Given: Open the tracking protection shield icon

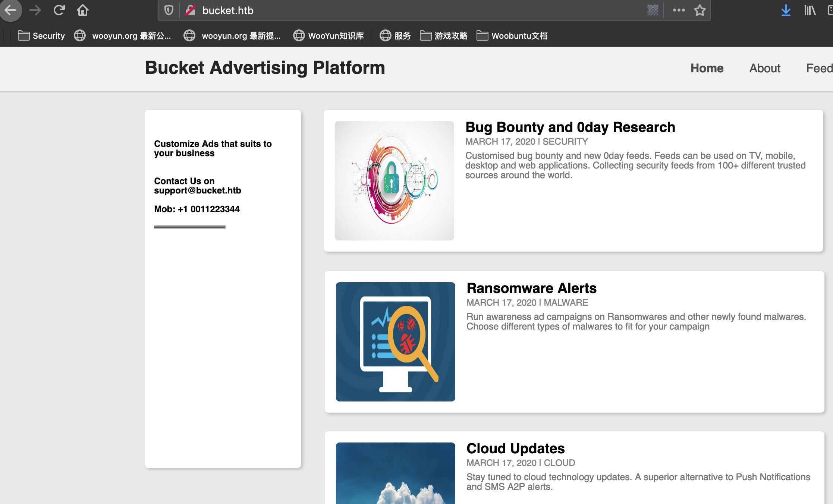Looking at the screenshot, I should (169, 10).
